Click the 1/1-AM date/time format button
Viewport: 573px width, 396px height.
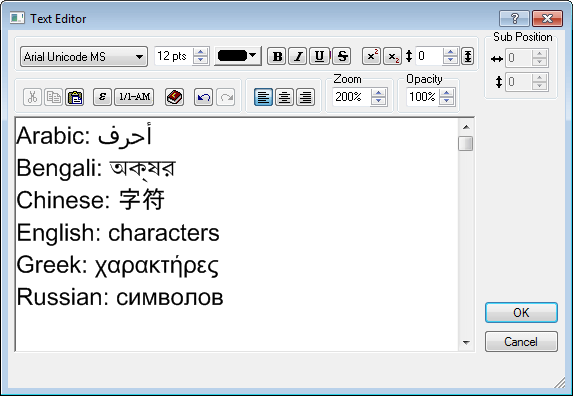click(x=134, y=97)
